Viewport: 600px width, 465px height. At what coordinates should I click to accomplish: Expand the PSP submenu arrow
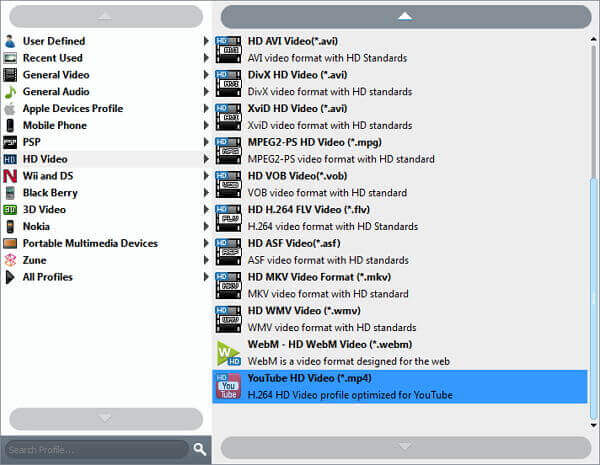(x=206, y=142)
